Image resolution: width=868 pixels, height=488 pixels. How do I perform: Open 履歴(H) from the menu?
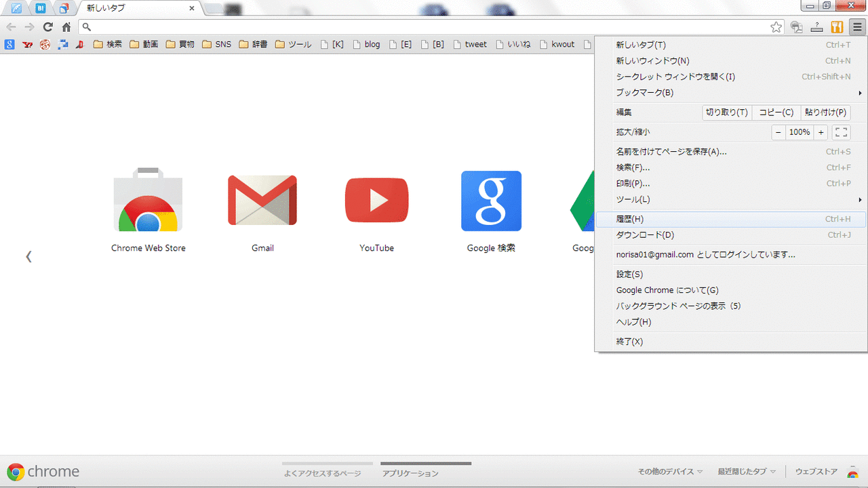click(731, 219)
